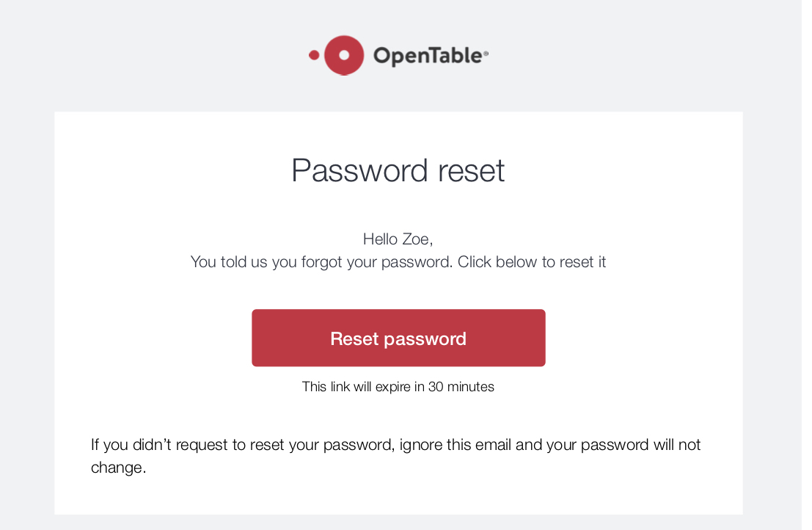Image resolution: width=812 pixels, height=530 pixels.
Task: Select the Hello Zoe greeting line
Action: point(398,239)
